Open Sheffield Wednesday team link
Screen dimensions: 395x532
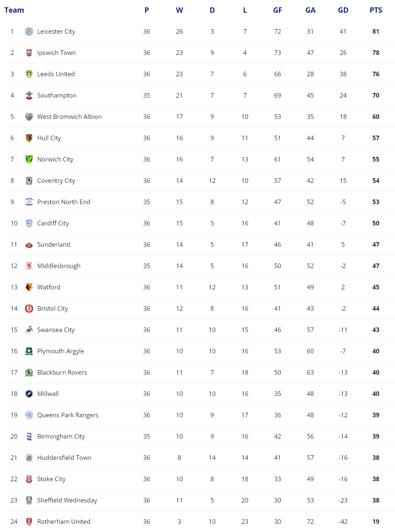tap(67, 500)
